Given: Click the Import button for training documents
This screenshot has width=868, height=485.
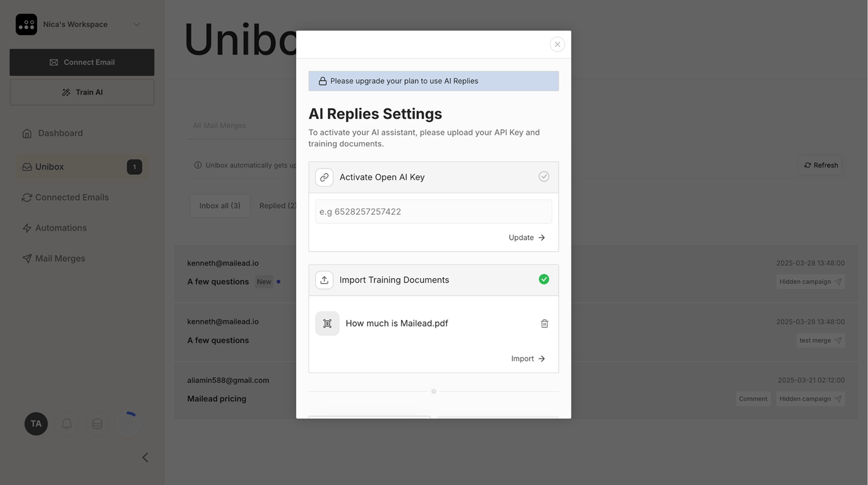Looking at the screenshot, I should pyautogui.click(x=528, y=359).
